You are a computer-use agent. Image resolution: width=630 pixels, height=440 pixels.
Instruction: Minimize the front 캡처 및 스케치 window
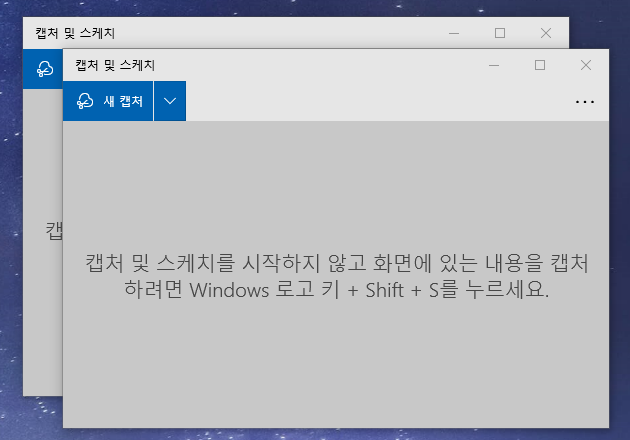[494, 65]
